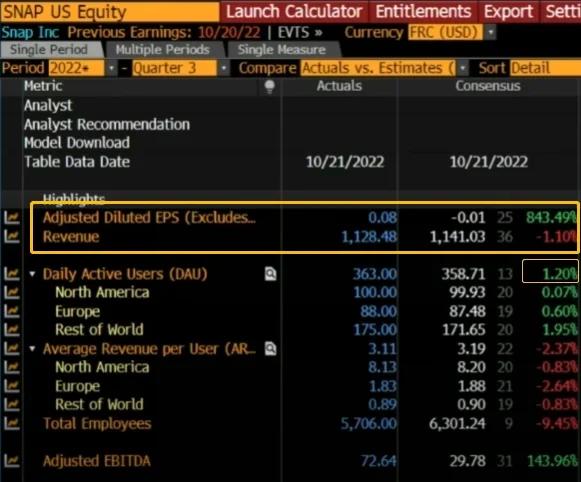Screen dimensions: 581x482
Task: Click the Actuals column header
Action: [x=339, y=86]
